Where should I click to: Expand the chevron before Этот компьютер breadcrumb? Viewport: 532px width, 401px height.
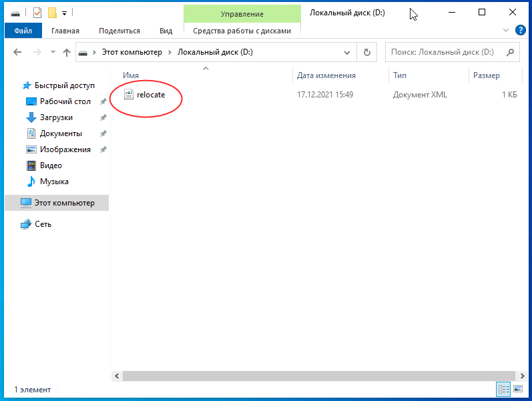pyautogui.click(x=95, y=52)
